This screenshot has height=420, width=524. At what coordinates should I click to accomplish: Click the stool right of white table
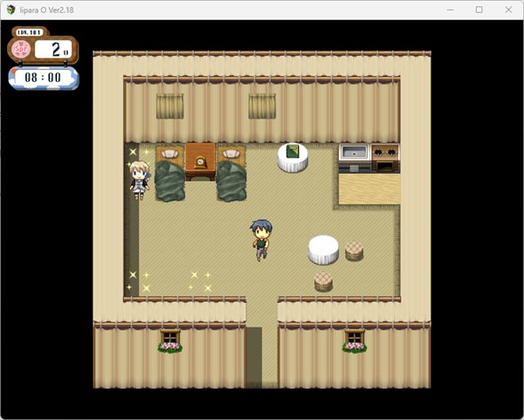[354, 251]
